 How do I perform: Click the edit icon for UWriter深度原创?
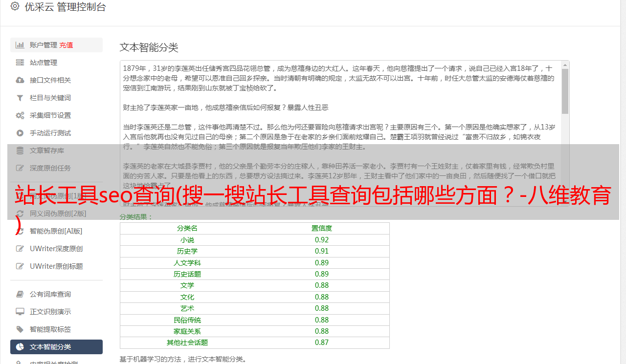pos(20,249)
